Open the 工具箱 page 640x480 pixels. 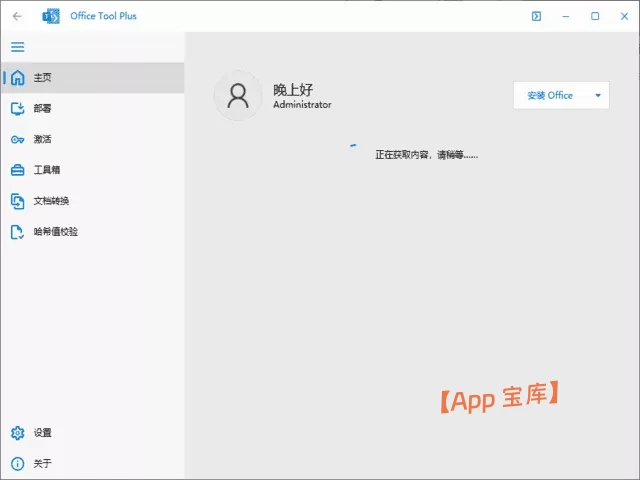(x=93, y=170)
